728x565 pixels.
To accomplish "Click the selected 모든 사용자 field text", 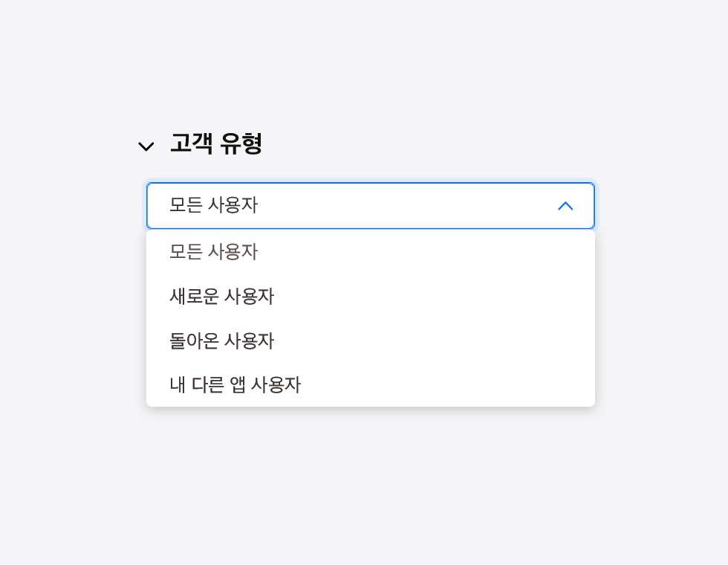I will click(x=214, y=205).
